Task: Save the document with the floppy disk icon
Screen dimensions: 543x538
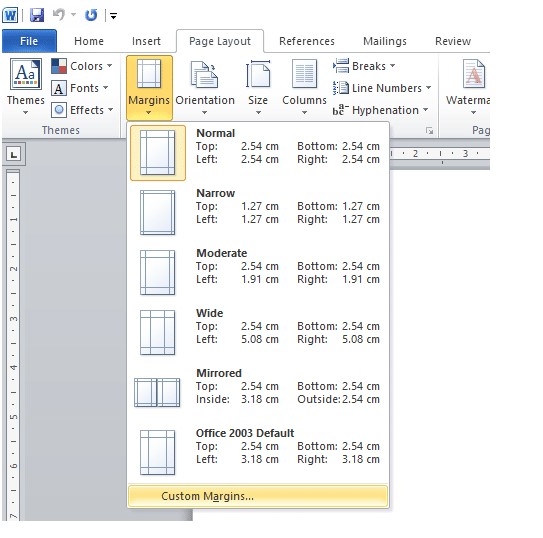Action: point(37,15)
